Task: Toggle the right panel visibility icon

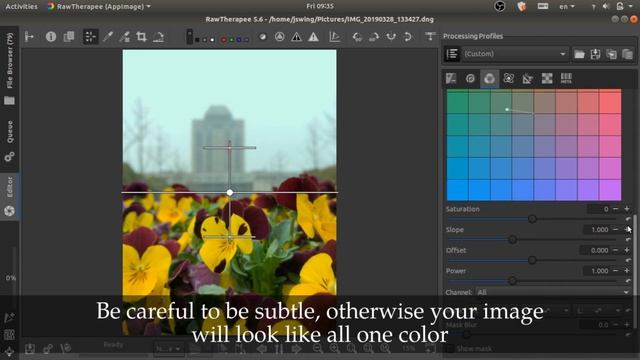Action: (x=430, y=37)
